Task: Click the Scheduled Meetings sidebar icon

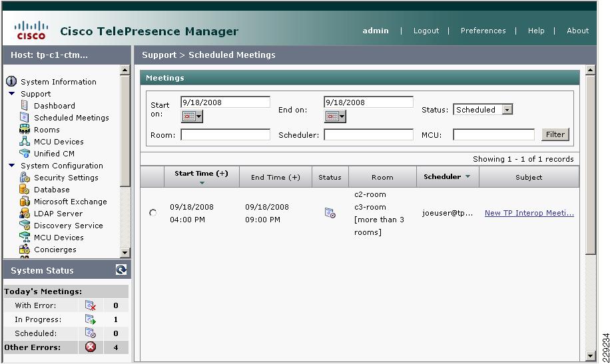Action: coord(25,117)
